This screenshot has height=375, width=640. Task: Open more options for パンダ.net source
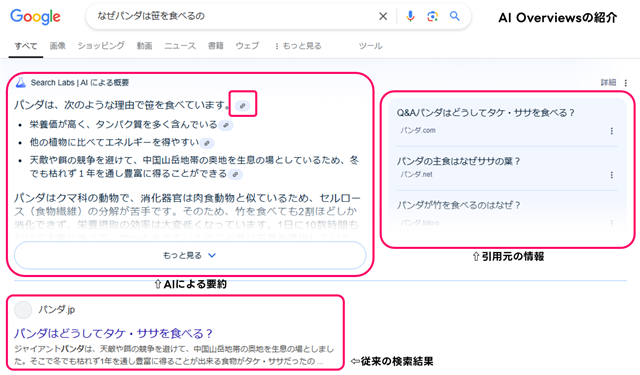pos(611,175)
